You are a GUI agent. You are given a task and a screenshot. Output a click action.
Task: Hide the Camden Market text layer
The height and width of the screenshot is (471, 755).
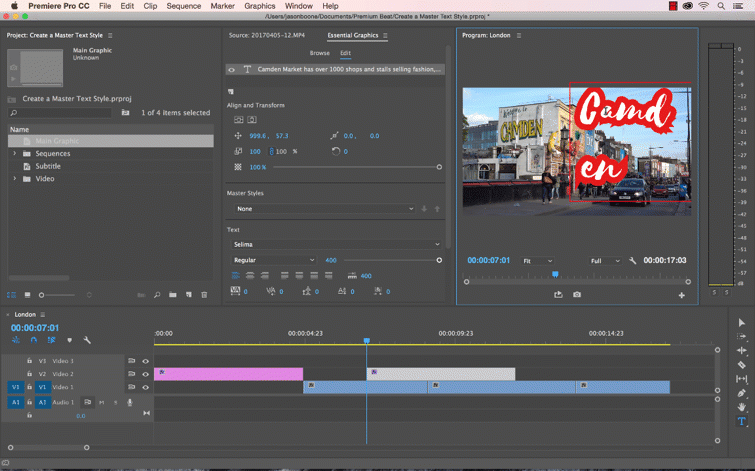(232, 69)
